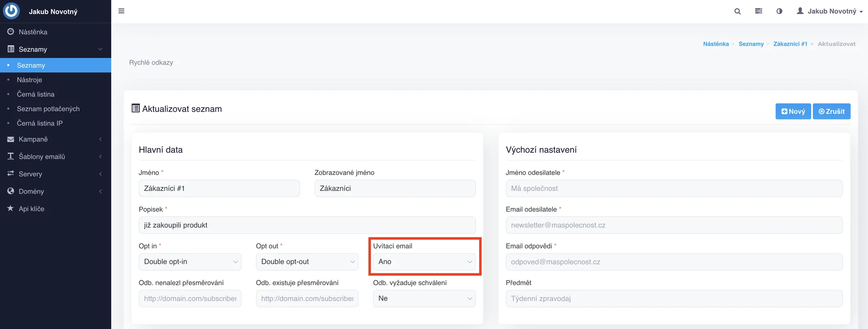The image size is (868, 329).
Task: Select Černá listina in sidebar
Action: [x=36, y=94]
